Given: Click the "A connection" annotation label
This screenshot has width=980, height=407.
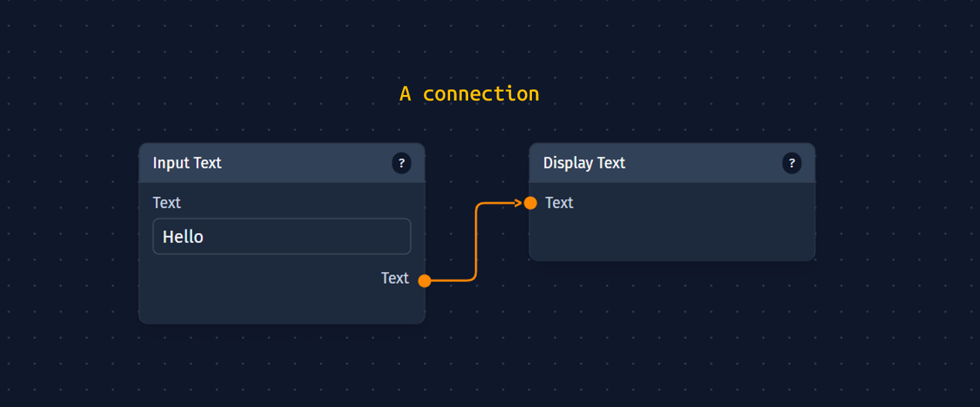Looking at the screenshot, I should (470, 94).
